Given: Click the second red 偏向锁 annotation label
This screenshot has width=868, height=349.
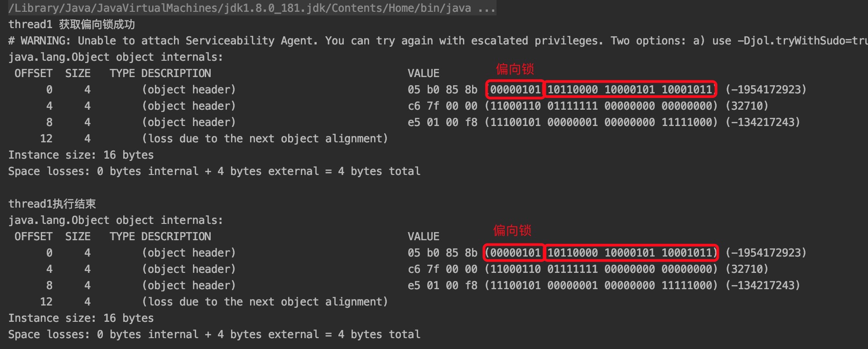Looking at the screenshot, I should [x=512, y=231].
